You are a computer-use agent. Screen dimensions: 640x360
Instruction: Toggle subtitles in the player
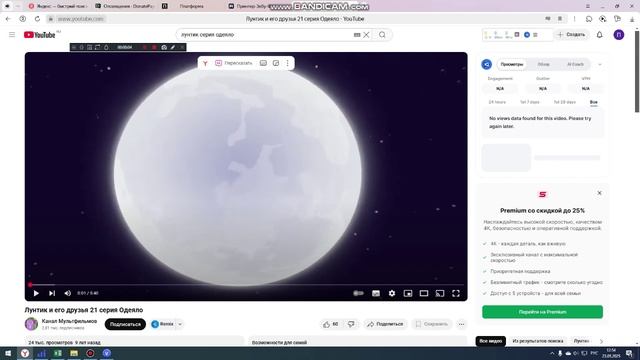point(376,293)
